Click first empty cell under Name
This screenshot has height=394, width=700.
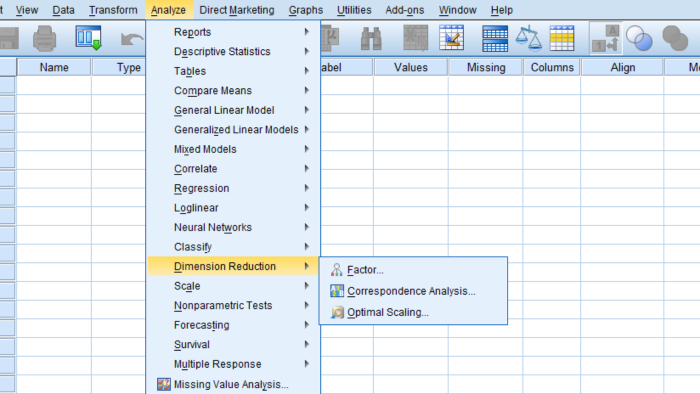click(x=54, y=85)
